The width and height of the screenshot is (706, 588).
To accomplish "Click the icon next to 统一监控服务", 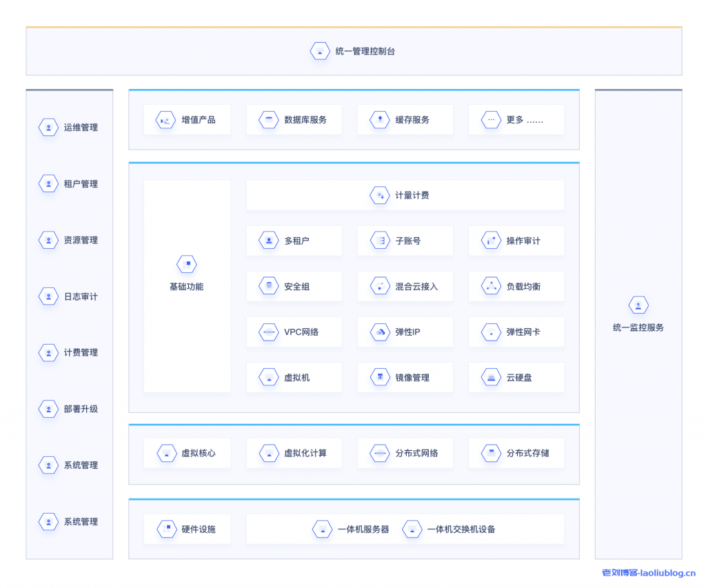I will [638, 305].
